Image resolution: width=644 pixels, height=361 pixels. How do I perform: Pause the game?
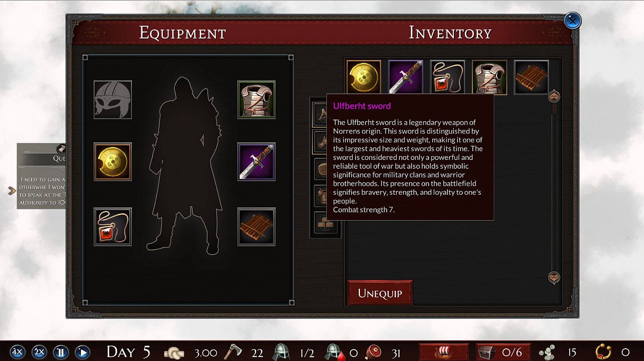click(x=61, y=352)
